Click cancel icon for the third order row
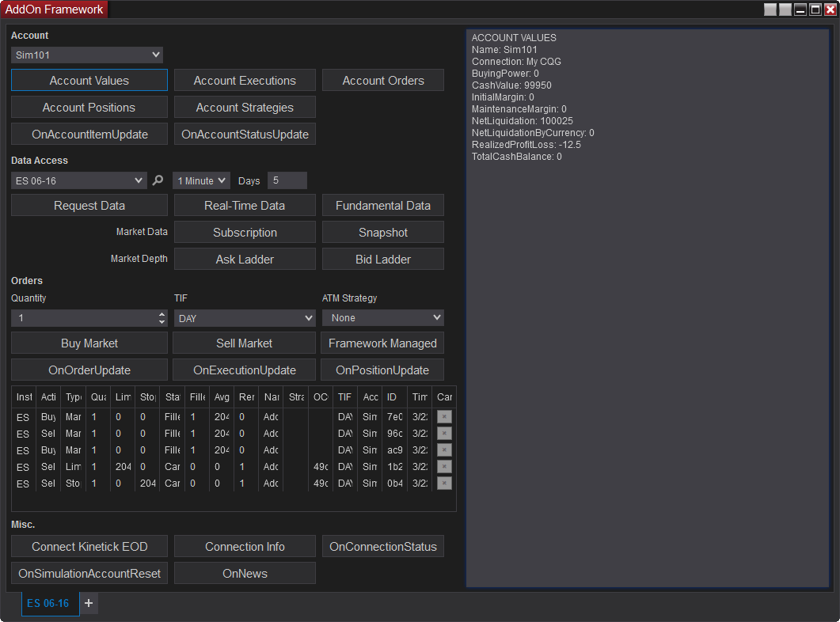Image resolution: width=840 pixels, height=622 pixels. pos(444,449)
